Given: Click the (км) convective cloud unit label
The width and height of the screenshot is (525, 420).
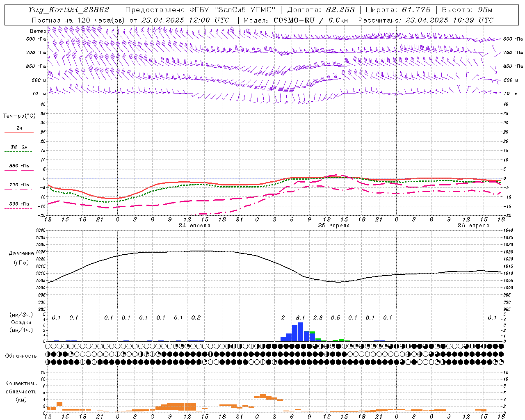Looking at the screenshot, I should click(x=21, y=399).
